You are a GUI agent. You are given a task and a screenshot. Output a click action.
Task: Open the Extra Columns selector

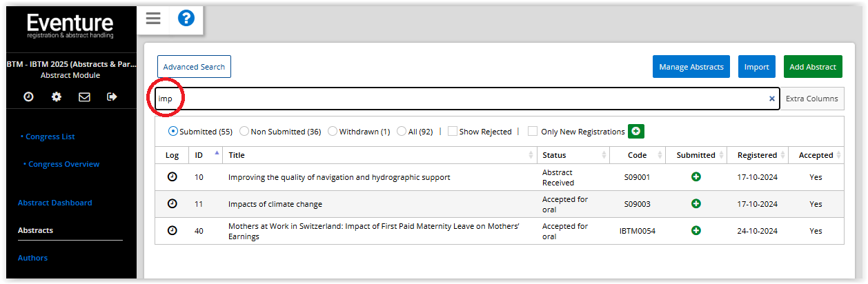point(812,99)
